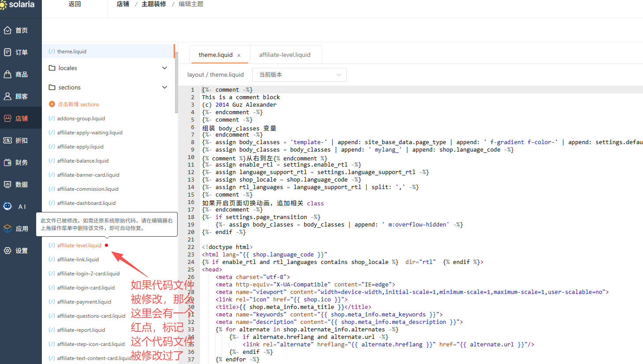Collapse the sections folder chevron
The image size is (643, 364).
[165, 87]
